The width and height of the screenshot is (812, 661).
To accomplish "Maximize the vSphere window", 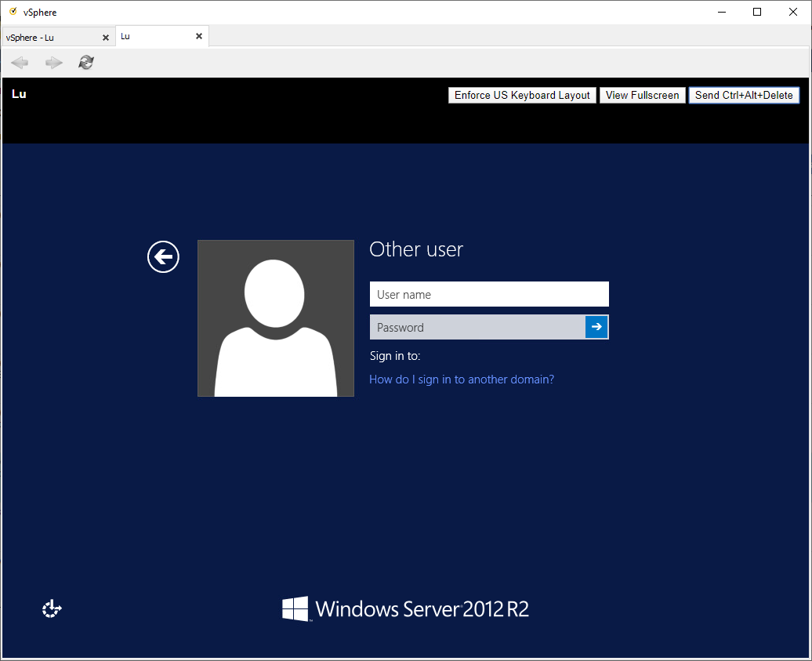I will coord(756,12).
